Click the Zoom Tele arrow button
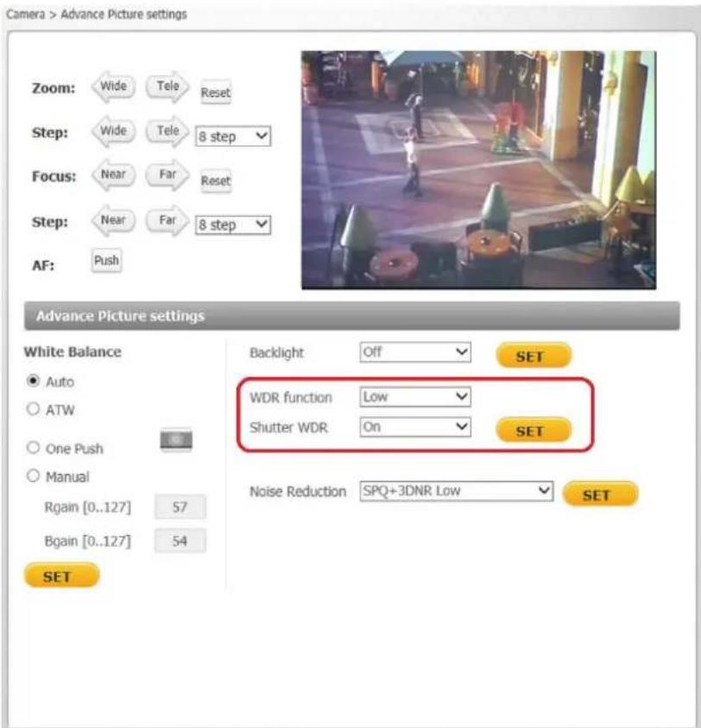The height and width of the screenshot is (728, 701). click(167, 87)
